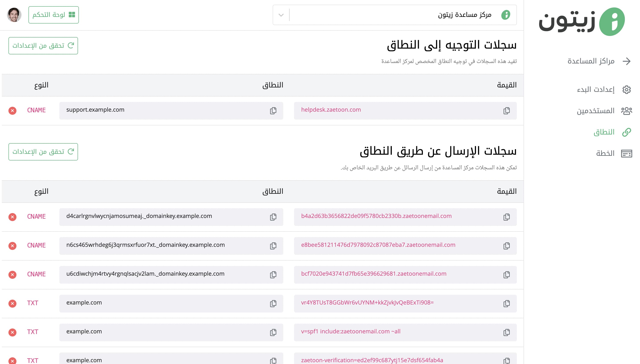Click تحقق من الإعدادات for routing records
This screenshot has height=364, width=640.
click(43, 45)
